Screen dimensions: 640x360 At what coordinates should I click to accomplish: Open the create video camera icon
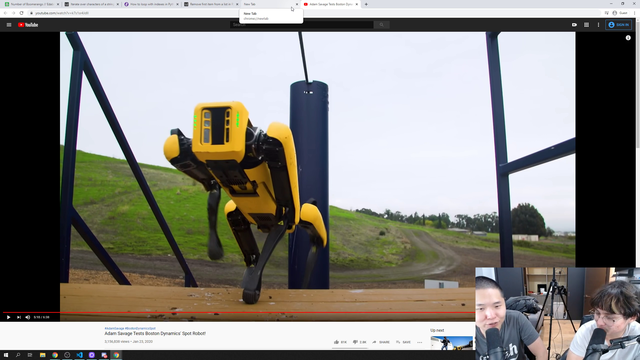574,25
